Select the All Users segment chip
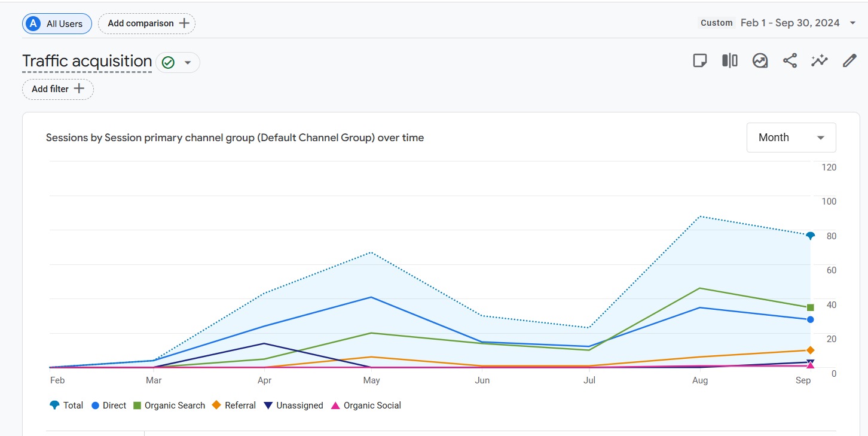The height and width of the screenshot is (436, 868). point(57,24)
